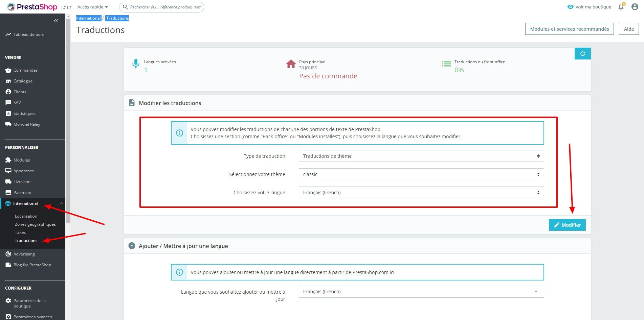The height and width of the screenshot is (320, 644).
Task: Open the Traductions submenu item
Action: 26,241
